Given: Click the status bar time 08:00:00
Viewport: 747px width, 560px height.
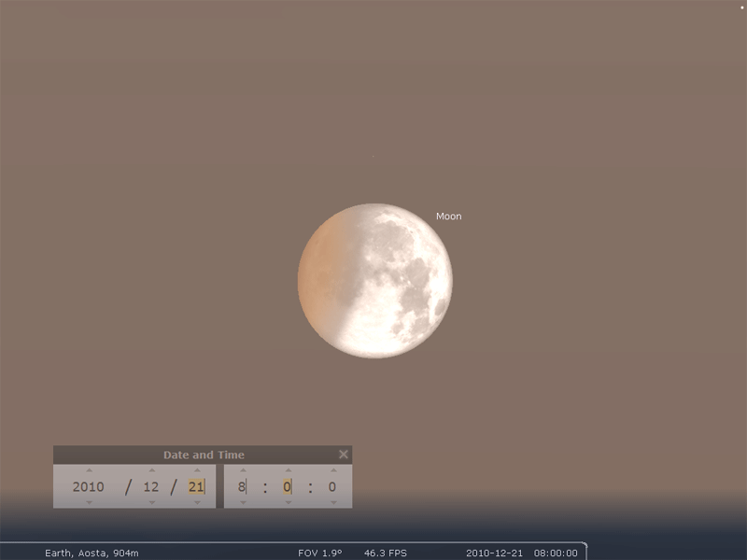Looking at the screenshot, I should tap(556, 553).
